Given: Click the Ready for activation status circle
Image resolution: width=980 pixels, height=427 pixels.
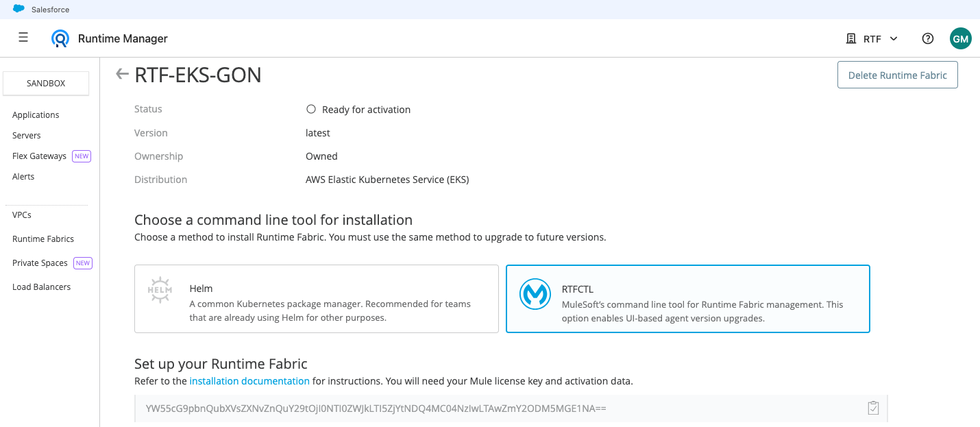Looking at the screenshot, I should (x=311, y=109).
